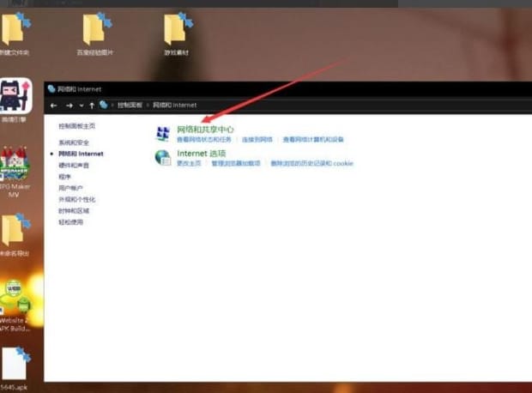The width and height of the screenshot is (532, 393).
Task: Expand the recent locations dropdown arrow
Action: [x=82, y=106]
